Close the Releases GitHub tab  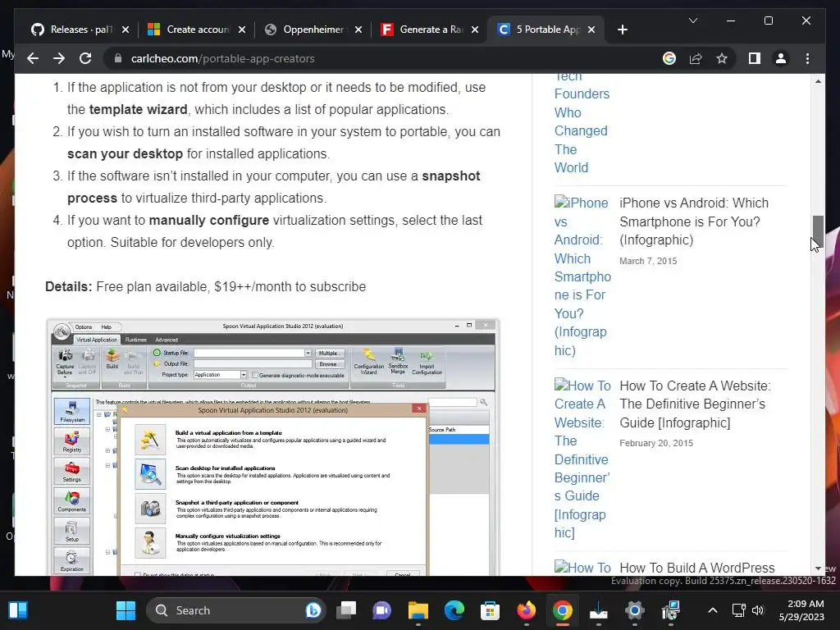pos(126,30)
